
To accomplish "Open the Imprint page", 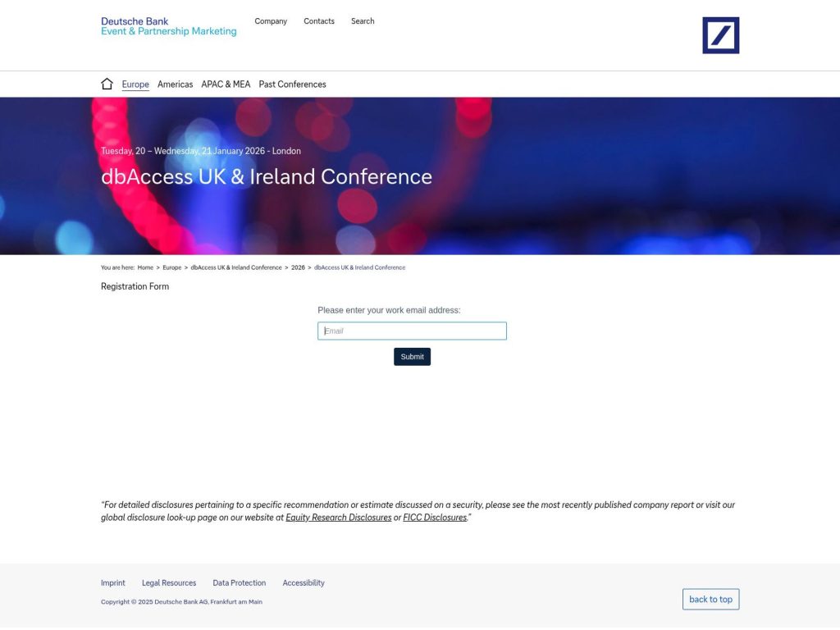I will click(113, 582).
